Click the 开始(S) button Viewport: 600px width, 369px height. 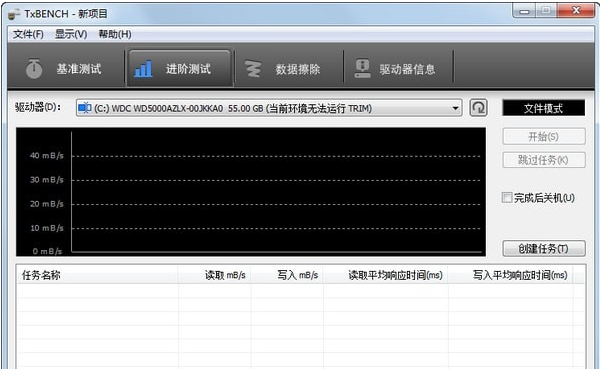tap(544, 136)
